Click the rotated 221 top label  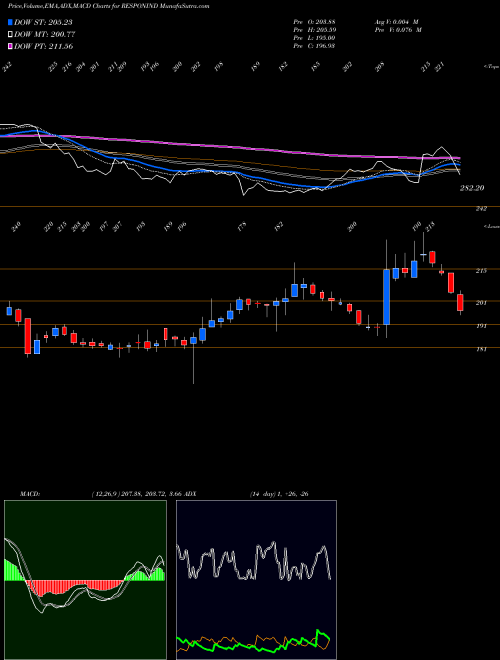click(x=440, y=67)
